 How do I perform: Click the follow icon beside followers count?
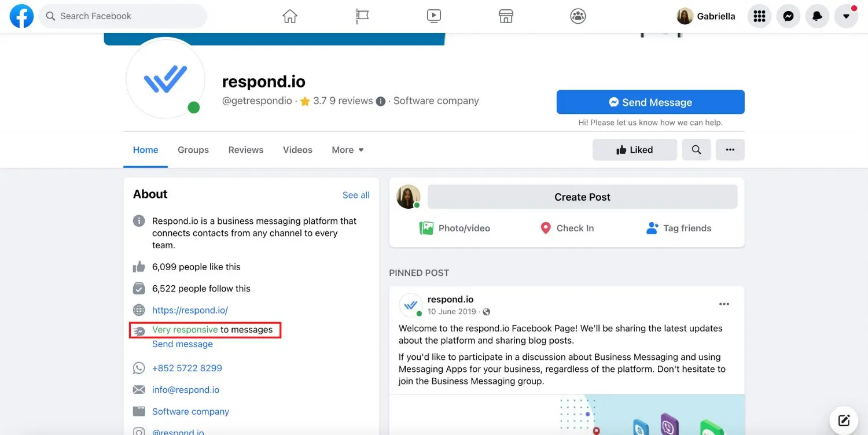(x=139, y=288)
